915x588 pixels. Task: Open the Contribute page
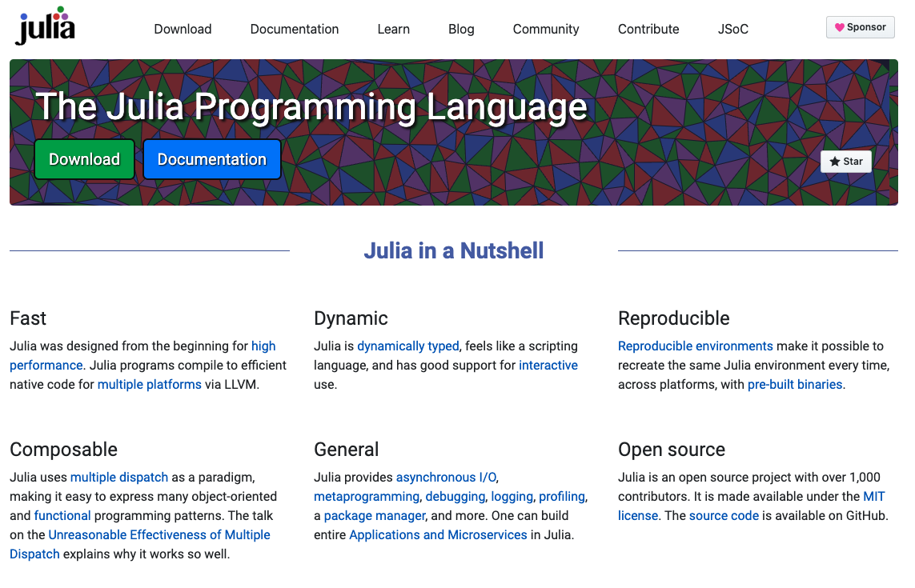(648, 29)
